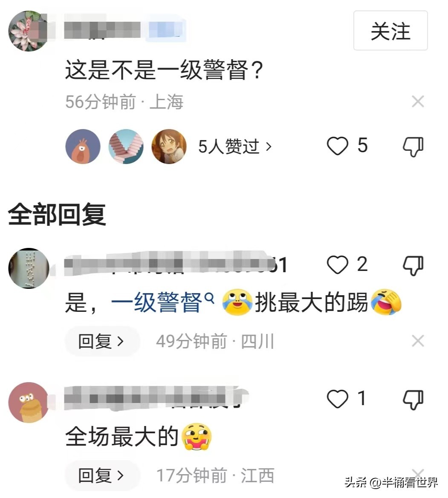View the orange bird liker avatar

(83, 147)
